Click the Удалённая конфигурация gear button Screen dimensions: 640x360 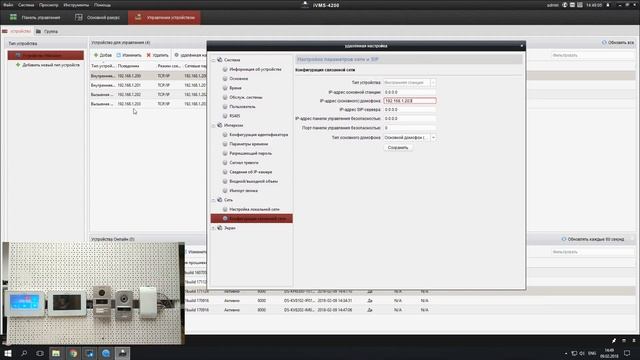[x=190, y=55]
